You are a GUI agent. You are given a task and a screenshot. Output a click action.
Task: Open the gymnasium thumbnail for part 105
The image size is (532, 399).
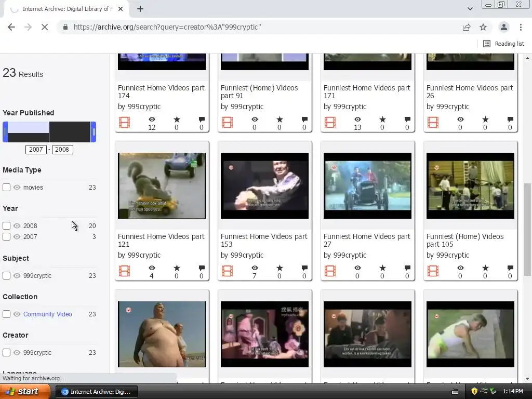point(470,185)
